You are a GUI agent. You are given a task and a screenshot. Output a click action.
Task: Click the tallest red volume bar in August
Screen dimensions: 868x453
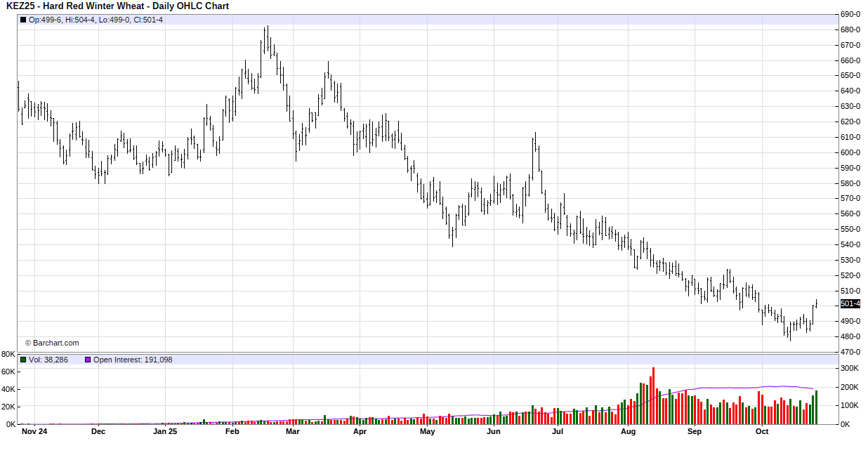coord(653,395)
